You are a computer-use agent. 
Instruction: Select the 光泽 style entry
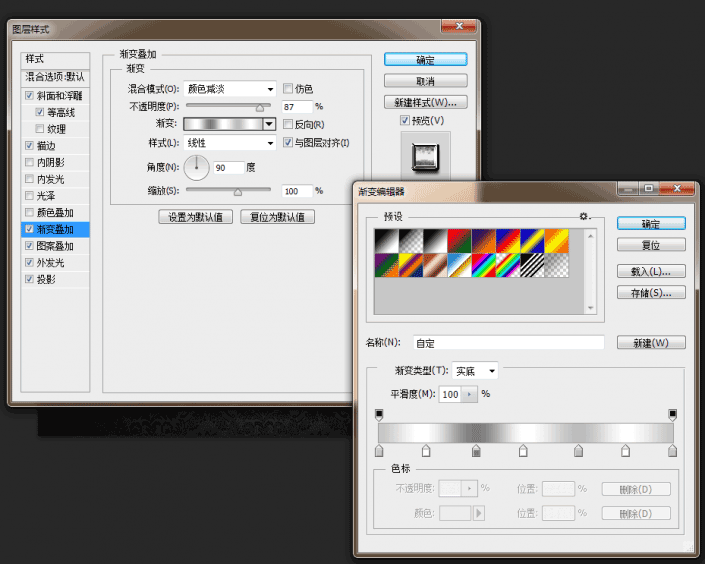[55, 196]
